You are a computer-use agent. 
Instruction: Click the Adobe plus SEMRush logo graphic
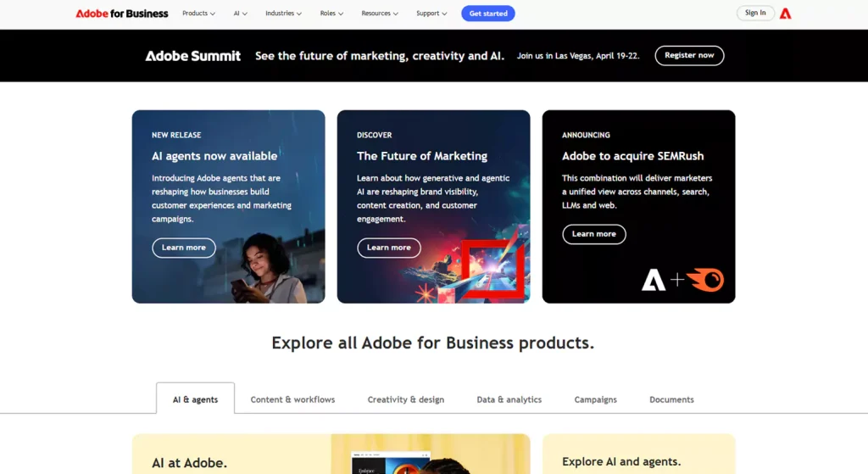point(682,279)
